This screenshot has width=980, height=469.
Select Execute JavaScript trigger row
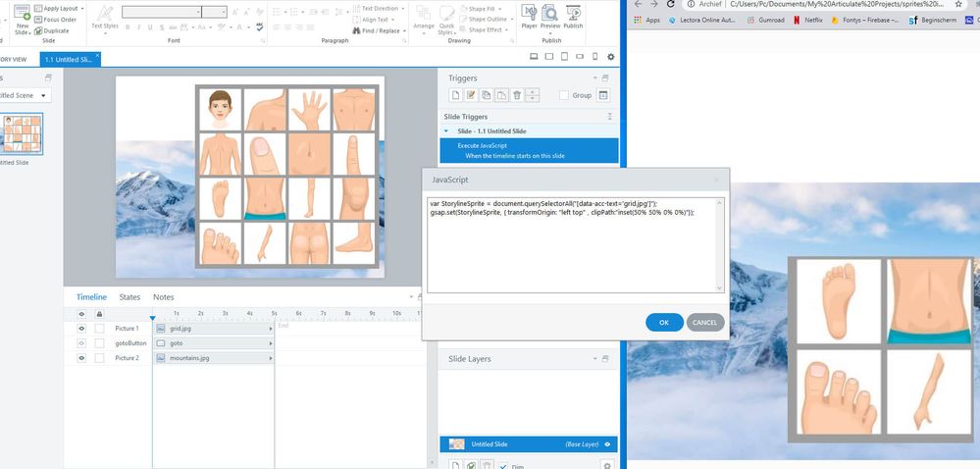529,151
